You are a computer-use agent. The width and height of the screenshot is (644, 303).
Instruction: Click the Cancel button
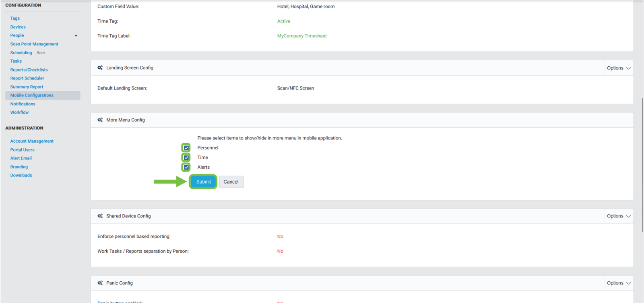[x=231, y=182]
